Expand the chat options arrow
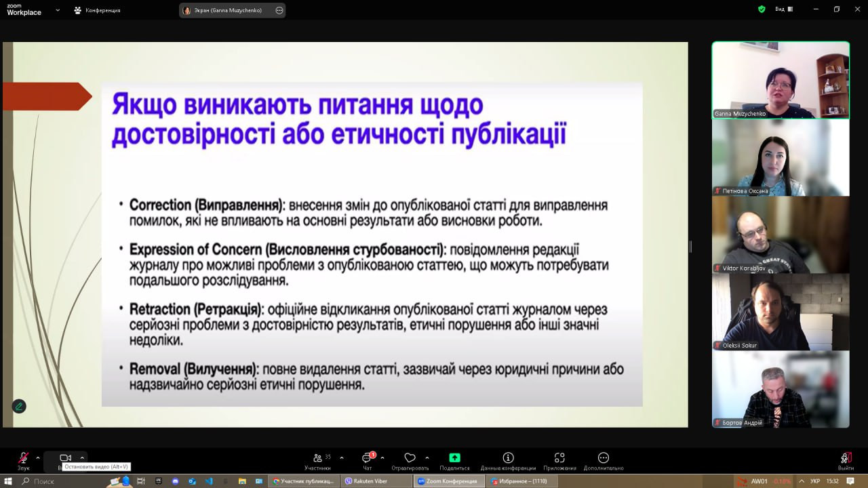The image size is (868, 488). [382, 457]
